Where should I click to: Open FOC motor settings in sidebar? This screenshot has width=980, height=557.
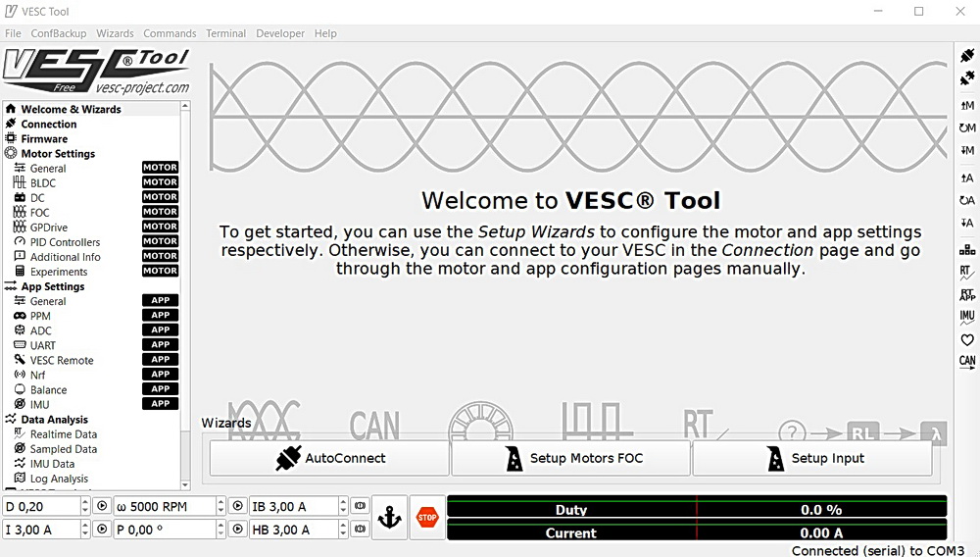click(x=40, y=213)
